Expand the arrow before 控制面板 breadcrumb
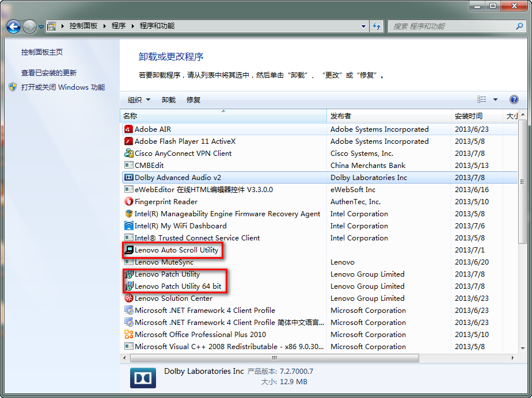The height and width of the screenshot is (398, 532). point(62,26)
